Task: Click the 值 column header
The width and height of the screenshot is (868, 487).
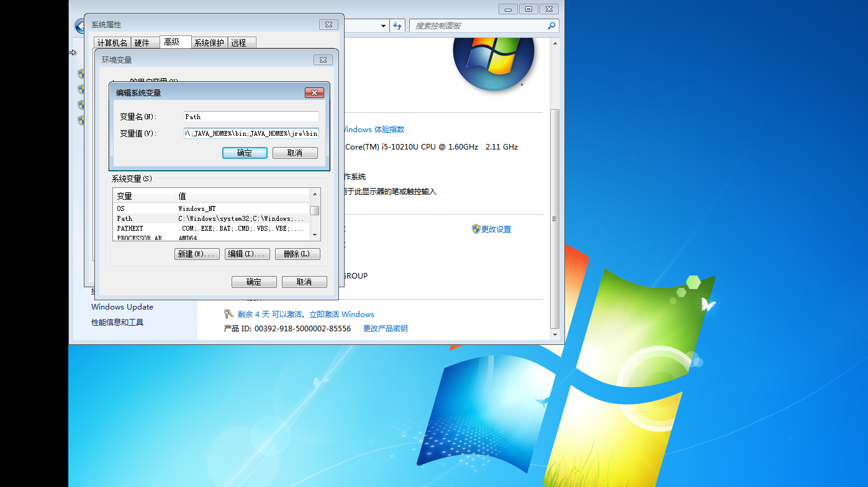Action: (x=242, y=196)
